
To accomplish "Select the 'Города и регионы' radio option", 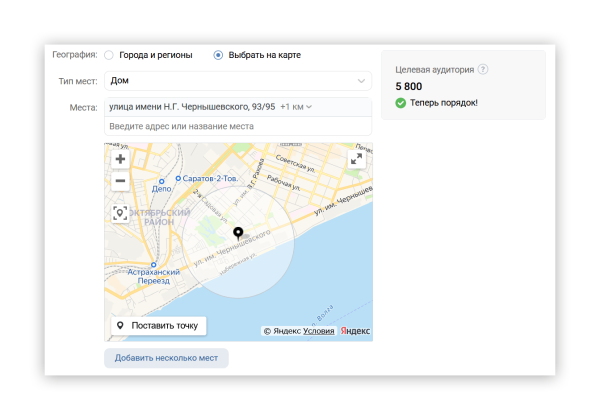I will pyautogui.click(x=110, y=55).
